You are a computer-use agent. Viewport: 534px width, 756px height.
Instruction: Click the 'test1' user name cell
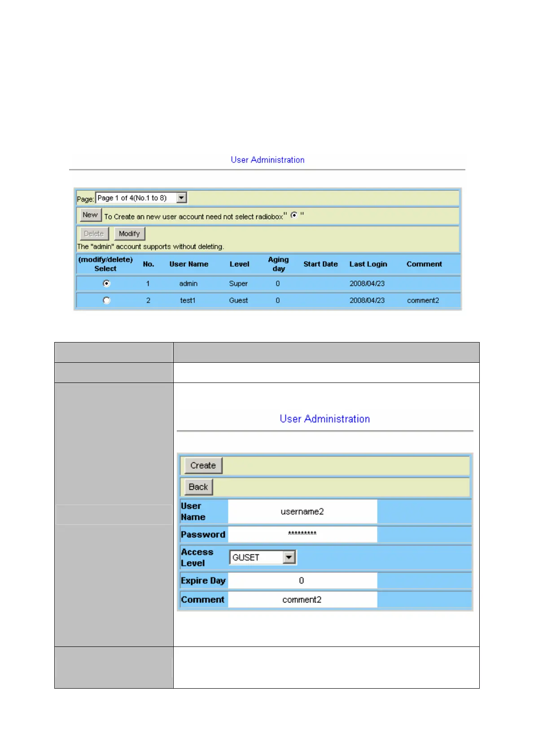coord(188,300)
